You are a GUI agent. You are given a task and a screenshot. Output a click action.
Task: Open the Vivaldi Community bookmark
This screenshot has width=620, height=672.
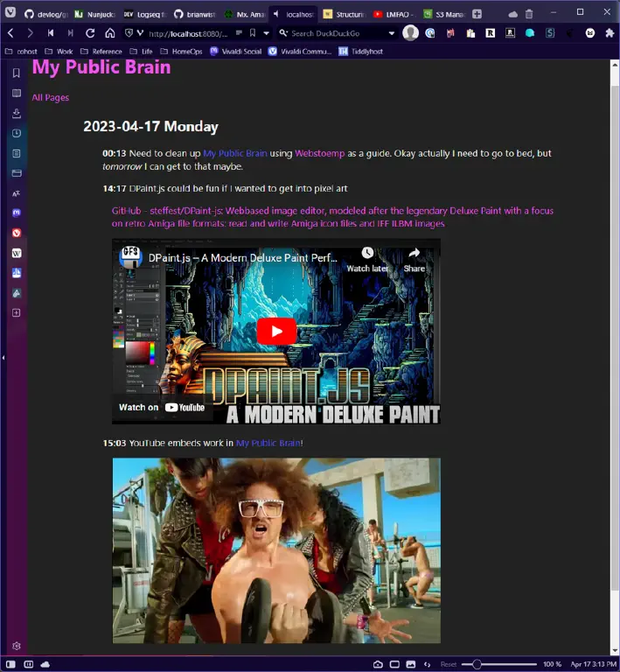[300, 52]
